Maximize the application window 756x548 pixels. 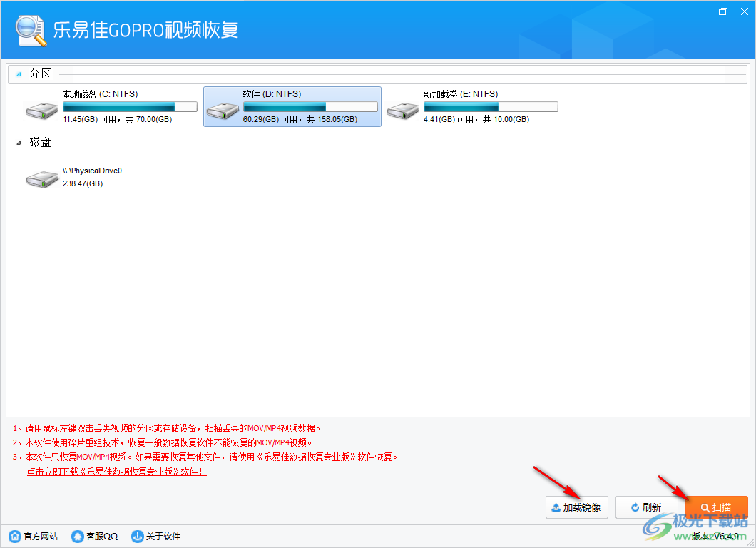[x=722, y=12]
